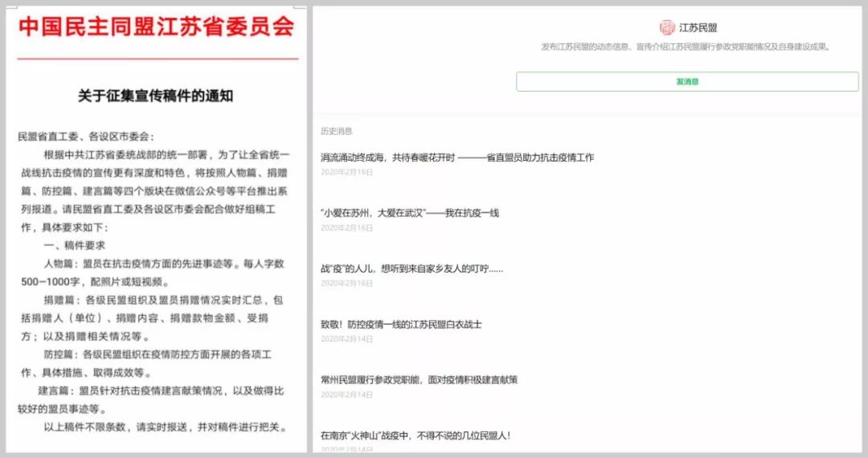Click the 江苏民盟 account name
Image resolution: width=868 pixels, height=458 pixels.
pyautogui.click(x=698, y=27)
